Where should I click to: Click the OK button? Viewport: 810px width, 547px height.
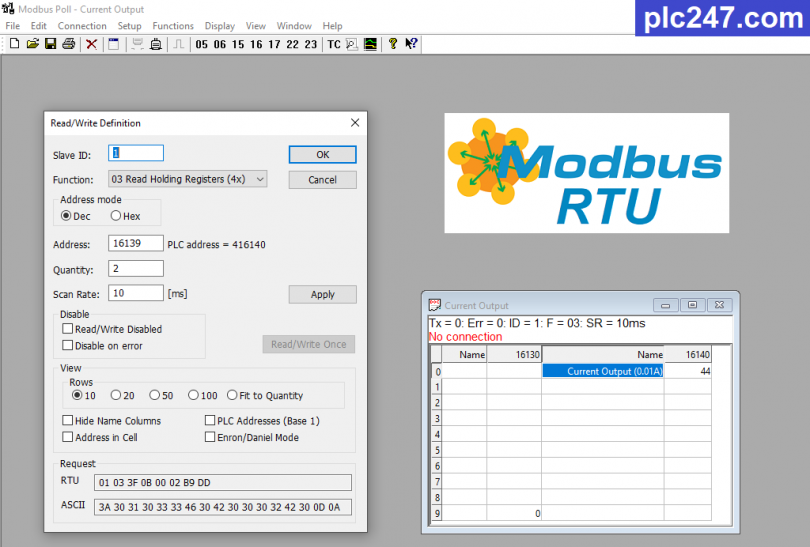click(322, 154)
